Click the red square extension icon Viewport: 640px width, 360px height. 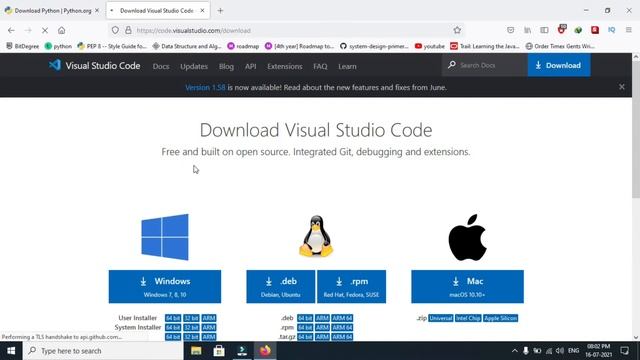click(x=595, y=30)
